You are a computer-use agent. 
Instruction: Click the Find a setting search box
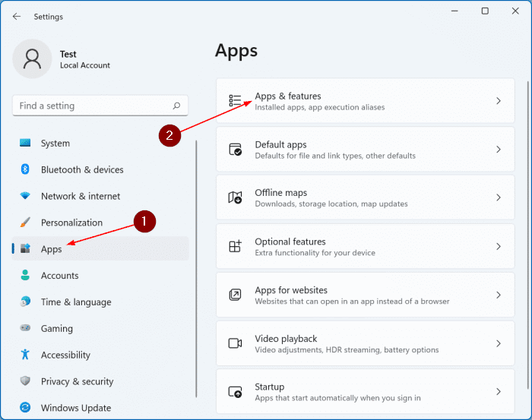91,106
